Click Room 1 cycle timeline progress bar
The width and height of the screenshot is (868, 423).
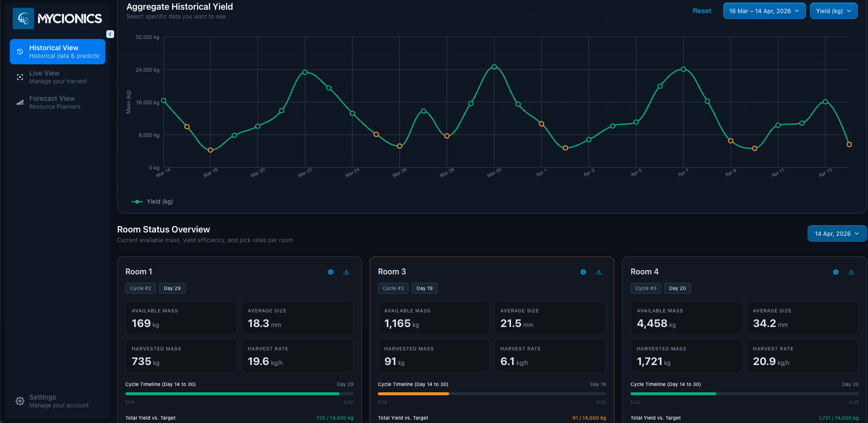click(x=239, y=394)
